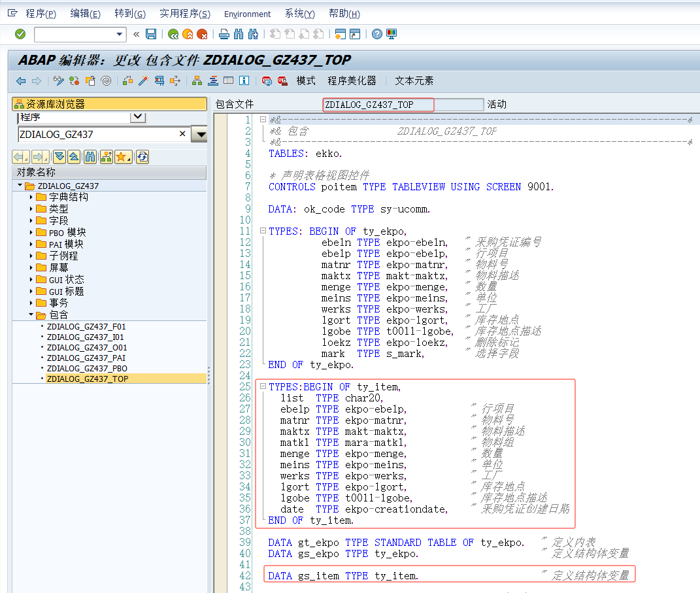Open the 实用程序(S) menu
Image resolution: width=700 pixels, height=593 pixels.
click(x=185, y=14)
